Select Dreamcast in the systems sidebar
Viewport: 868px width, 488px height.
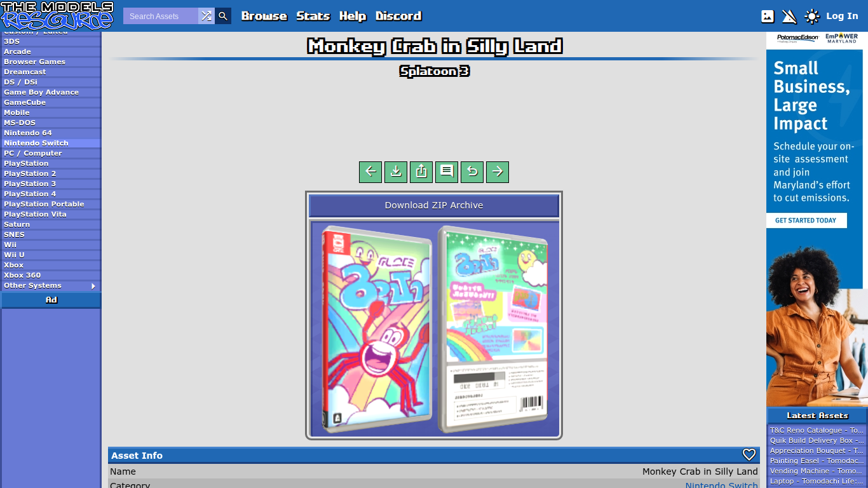(51, 72)
